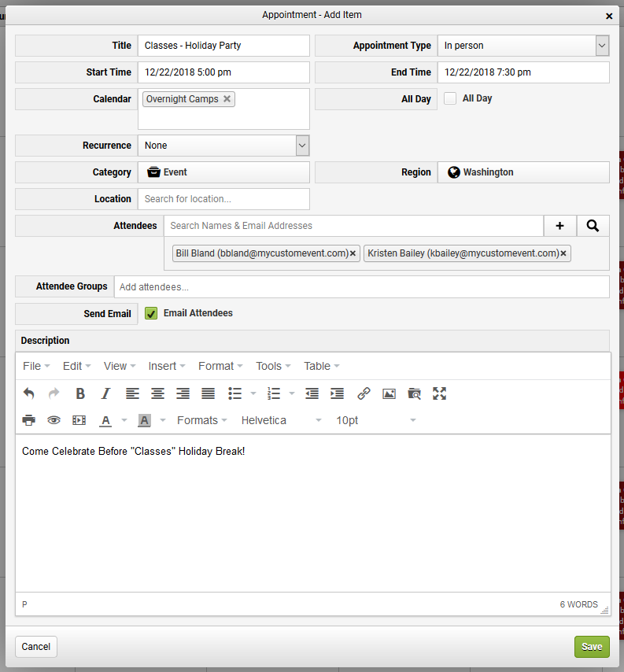
Task: Remove attendee Bill Bland
Action: [353, 253]
